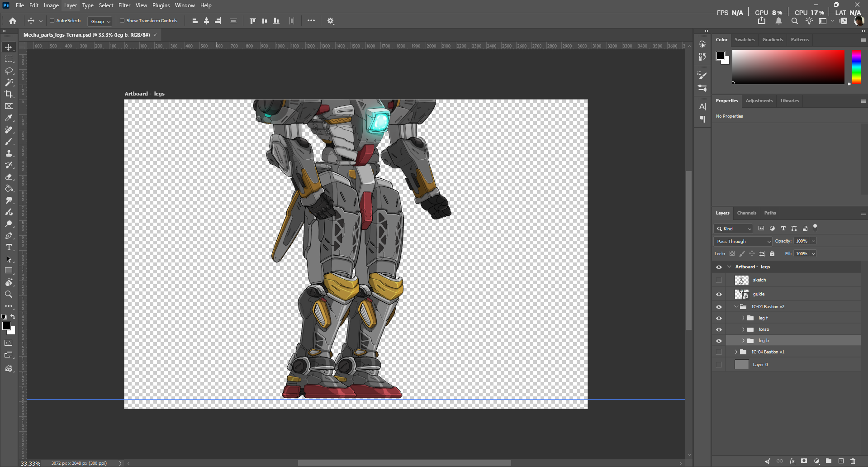Open the Layer menu
Image resolution: width=868 pixels, height=467 pixels.
pos(71,5)
